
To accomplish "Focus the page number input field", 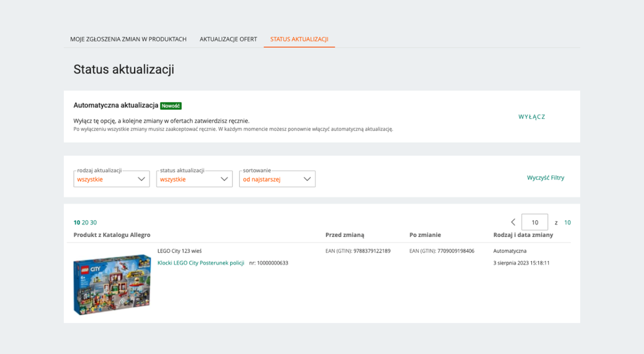I will tap(535, 222).
